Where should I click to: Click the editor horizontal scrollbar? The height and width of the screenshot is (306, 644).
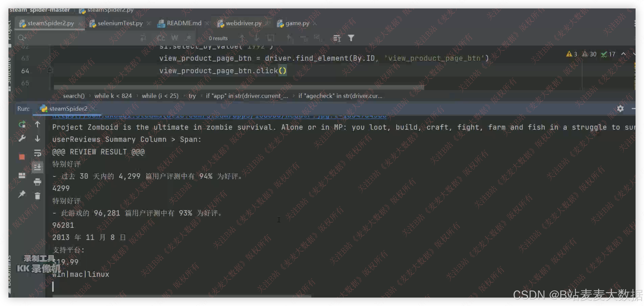(x=239, y=87)
